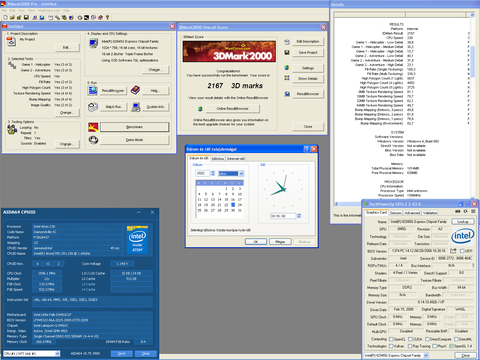The image size is (480, 360).
Task: Click the Online ResultBrowser button
Action: pos(233,109)
